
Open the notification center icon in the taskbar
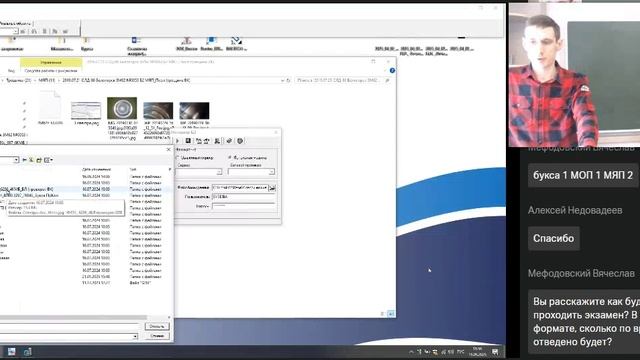tap(495, 351)
